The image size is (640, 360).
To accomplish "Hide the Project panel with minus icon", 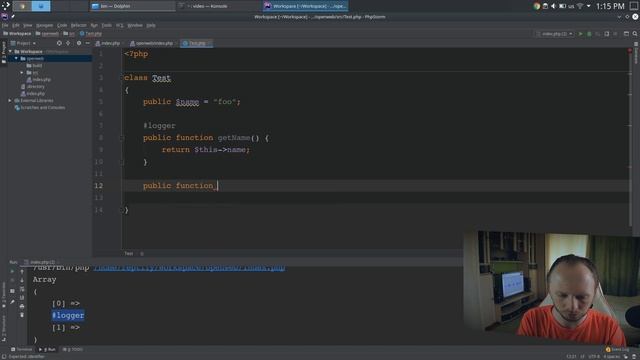I will pos(87,43).
